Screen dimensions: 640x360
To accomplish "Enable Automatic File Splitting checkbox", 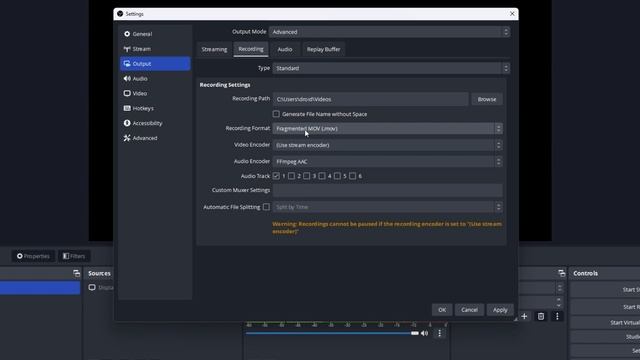I will tap(266, 207).
